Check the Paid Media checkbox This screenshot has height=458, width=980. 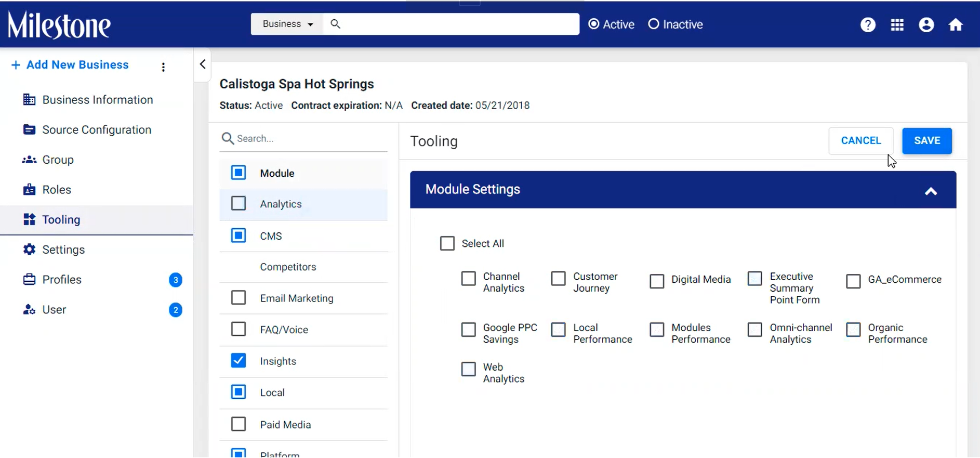(x=239, y=424)
